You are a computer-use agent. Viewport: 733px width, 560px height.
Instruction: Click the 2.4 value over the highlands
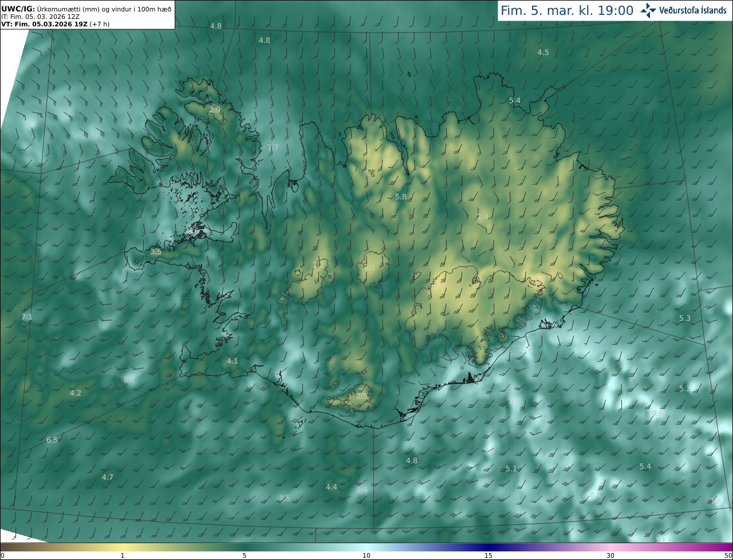[483, 217]
